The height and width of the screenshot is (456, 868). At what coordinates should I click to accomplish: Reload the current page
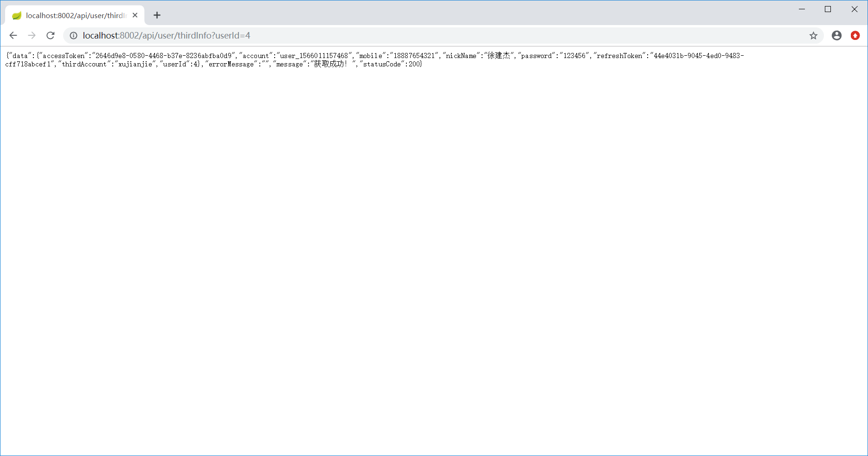coord(50,35)
